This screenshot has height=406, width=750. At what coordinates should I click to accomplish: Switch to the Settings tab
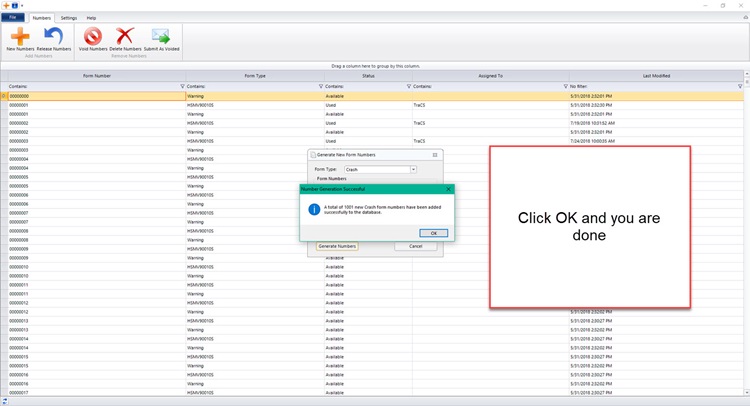tap(68, 18)
